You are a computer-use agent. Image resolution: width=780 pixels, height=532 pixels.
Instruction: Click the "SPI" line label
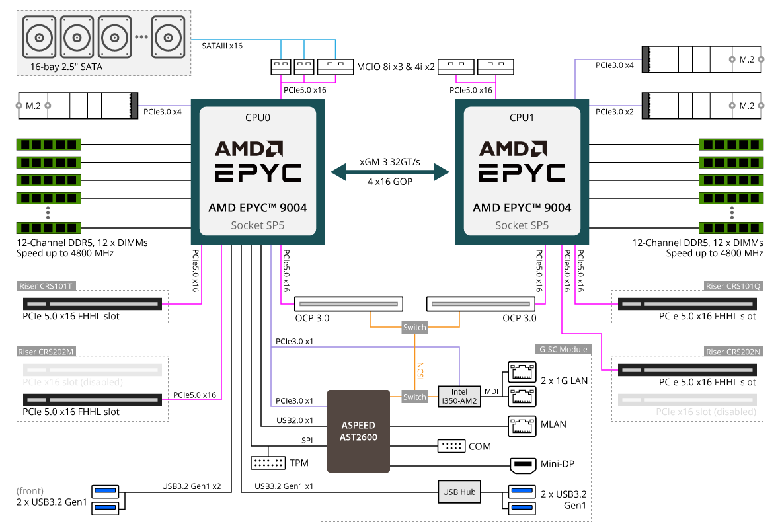point(307,441)
